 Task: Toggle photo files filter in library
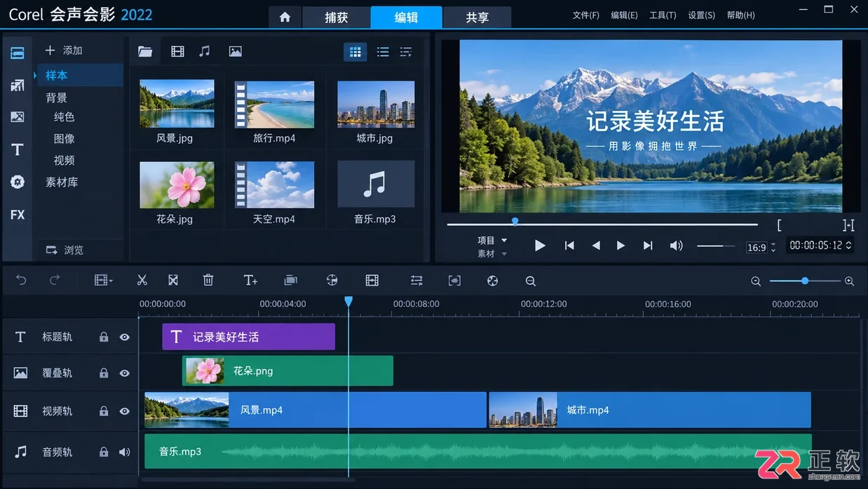point(236,51)
